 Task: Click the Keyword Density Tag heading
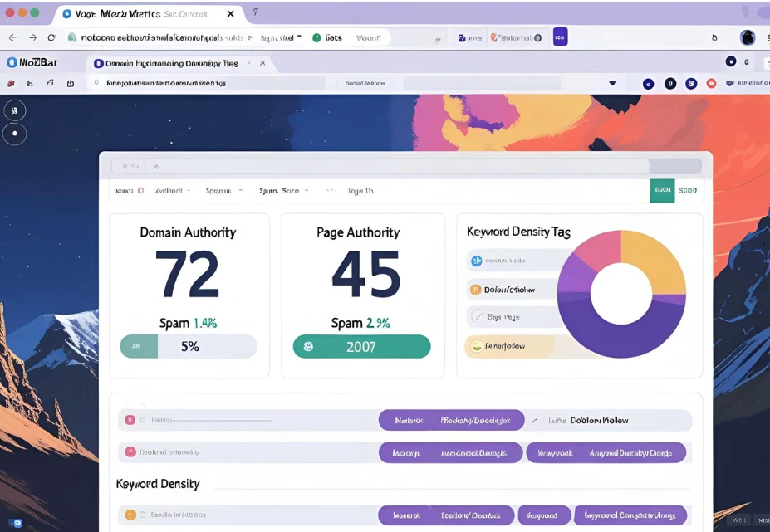518,232
